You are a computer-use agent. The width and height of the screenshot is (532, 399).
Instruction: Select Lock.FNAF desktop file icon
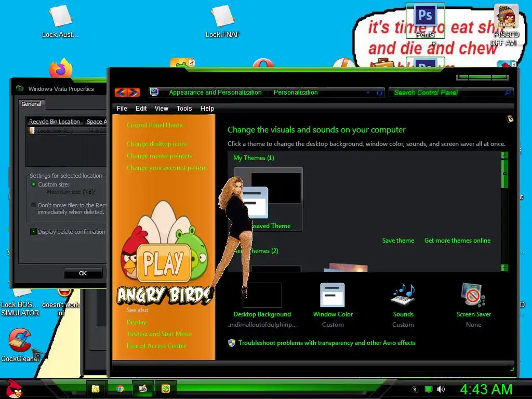coord(222,21)
